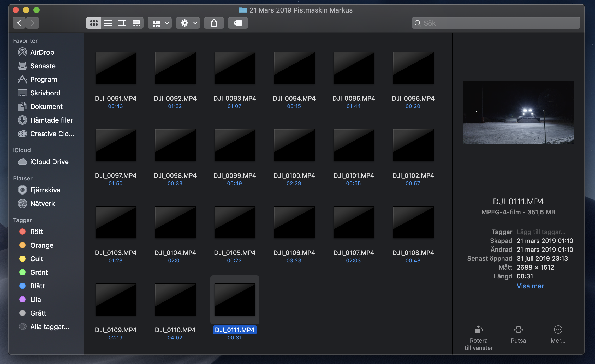Switch to column view
The width and height of the screenshot is (595, 364).
122,23
